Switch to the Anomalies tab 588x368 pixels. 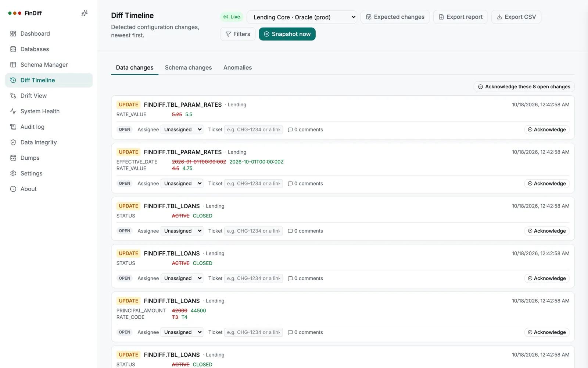coord(238,68)
